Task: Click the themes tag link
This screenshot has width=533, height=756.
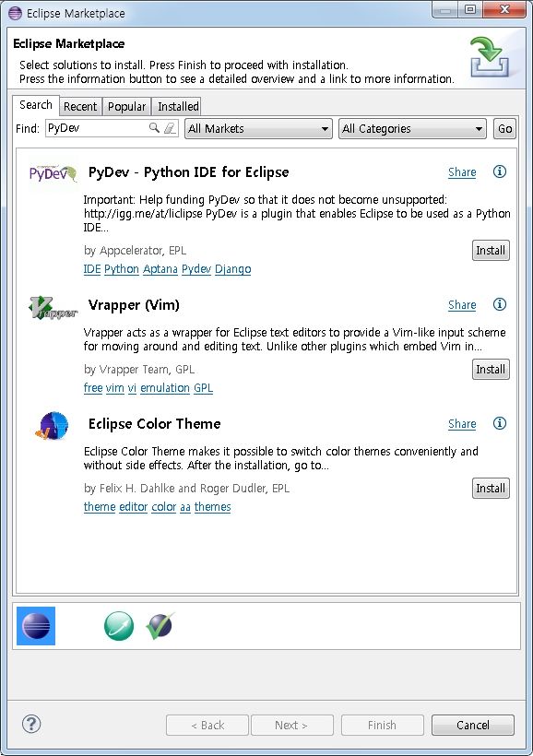Action: 213,507
